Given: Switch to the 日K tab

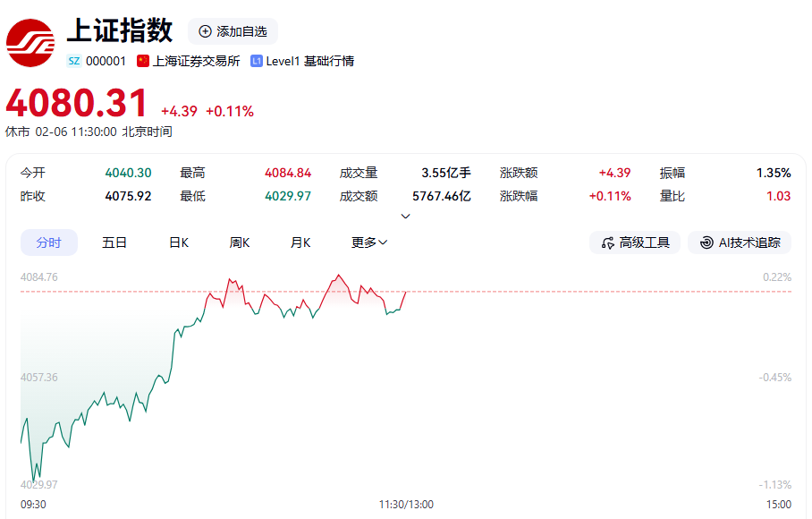Looking at the screenshot, I should [x=179, y=242].
